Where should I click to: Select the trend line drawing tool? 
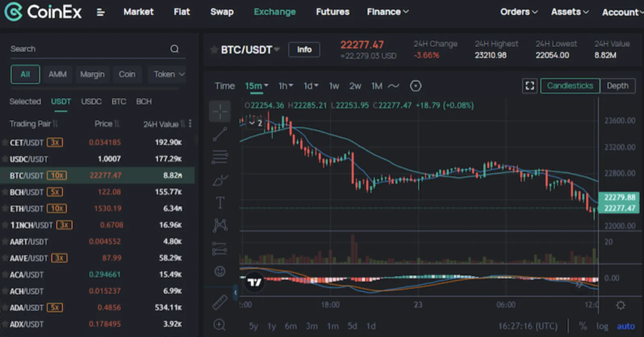coord(220,134)
